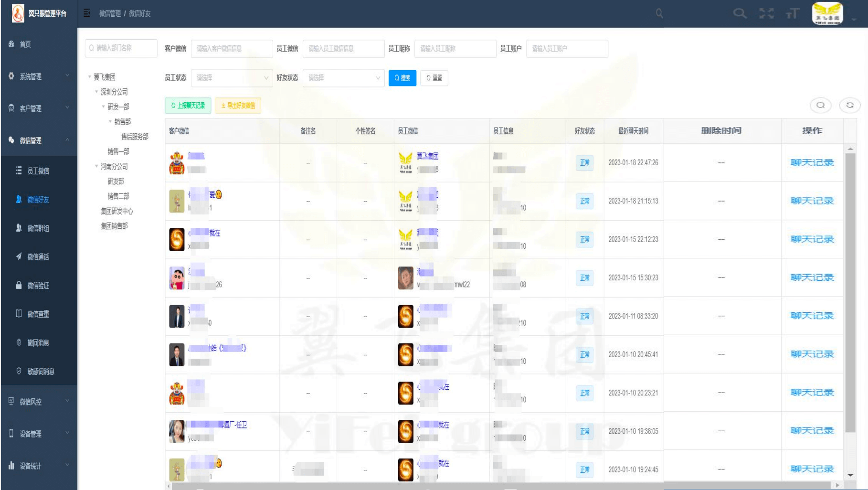Focus the 客户微信 input field

point(232,49)
